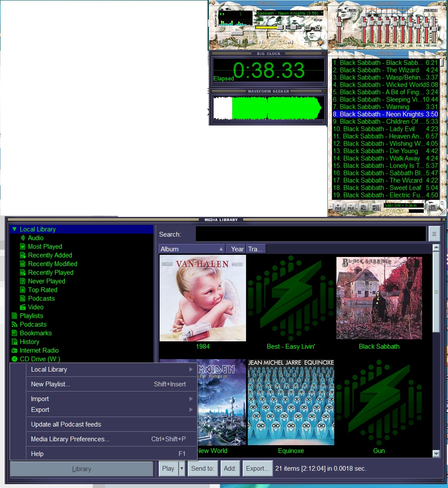
Task: Click the Add: button
Action: (230, 469)
